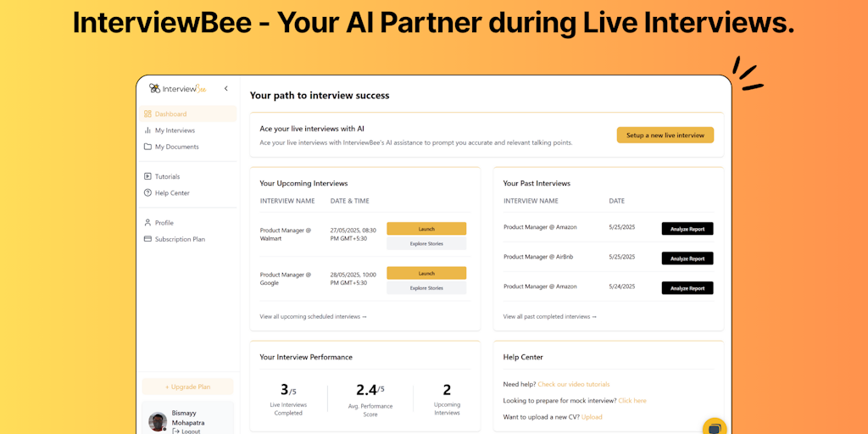The height and width of the screenshot is (434, 868).
Task: Click Setup a new live interview button
Action: coord(665,136)
